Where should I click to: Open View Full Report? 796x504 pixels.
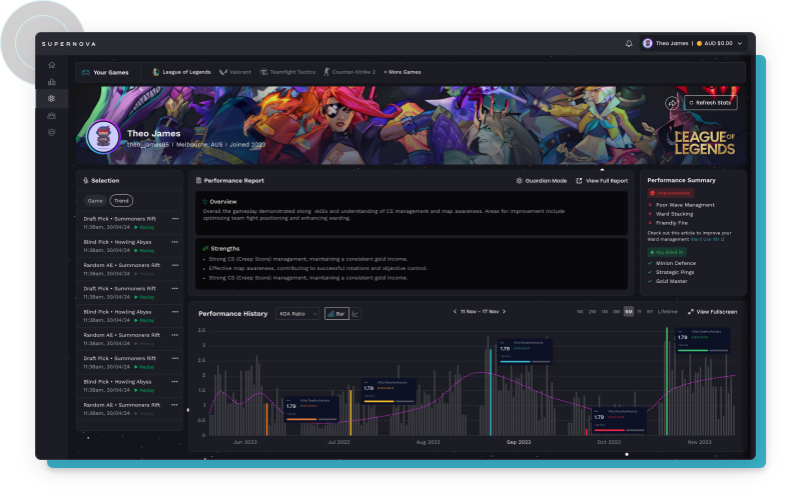coord(602,181)
